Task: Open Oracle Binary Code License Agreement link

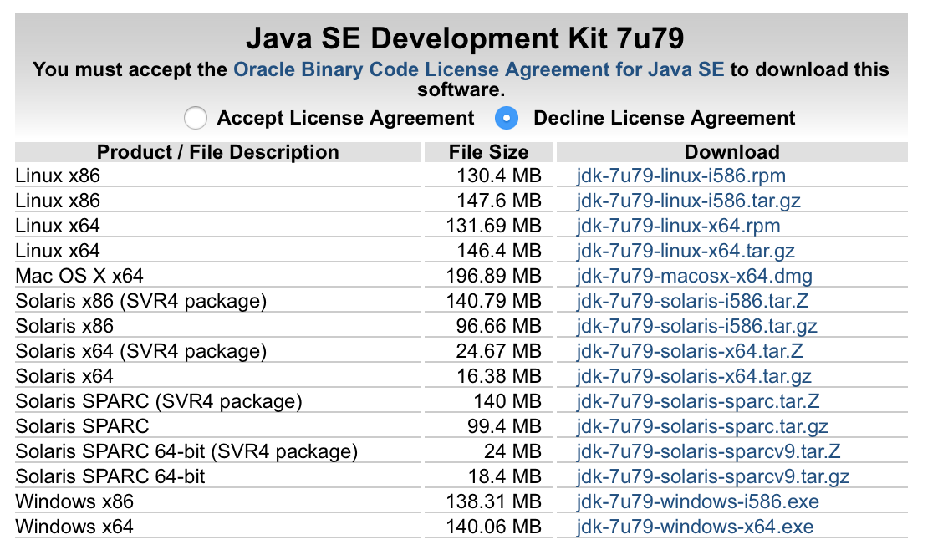Action: 479,69
